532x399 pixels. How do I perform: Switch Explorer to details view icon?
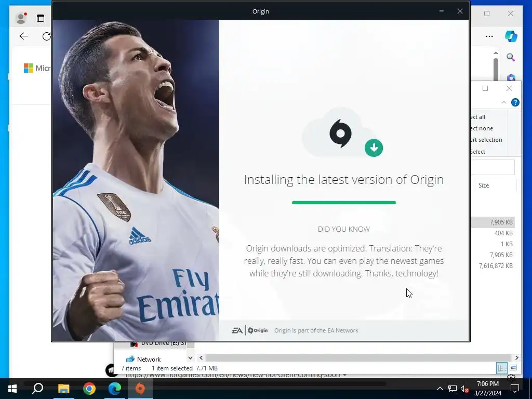point(502,368)
